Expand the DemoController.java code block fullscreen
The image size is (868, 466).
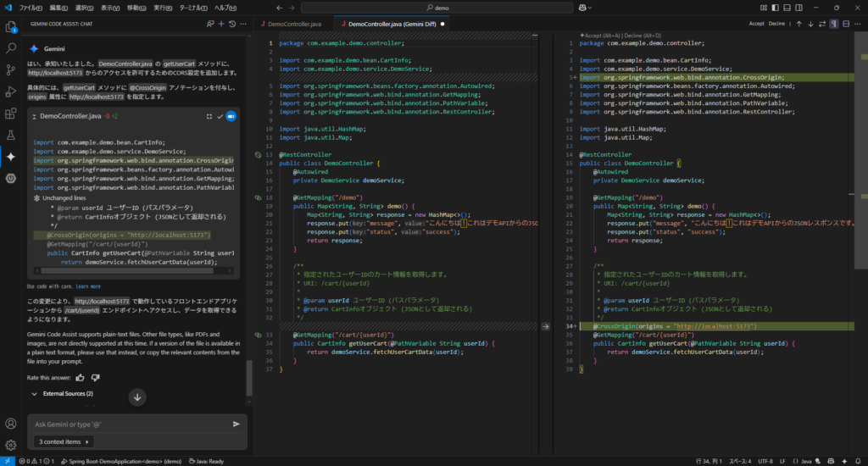(209, 117)
